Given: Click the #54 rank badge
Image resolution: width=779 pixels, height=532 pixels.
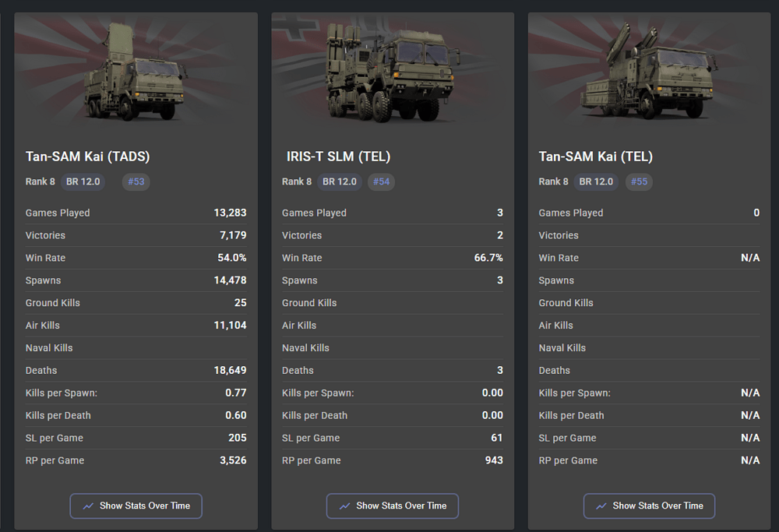Looking at the screenshot, I should click(x=382, y=181).
